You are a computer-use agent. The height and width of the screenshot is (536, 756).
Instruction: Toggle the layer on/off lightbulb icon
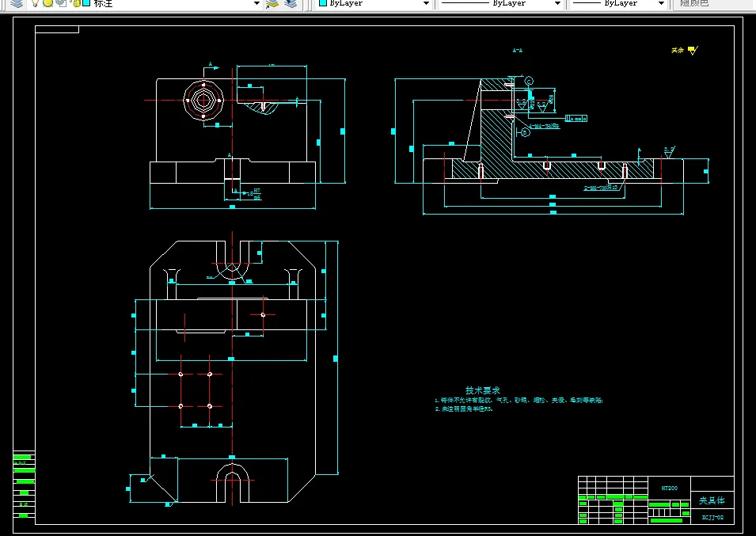tap(35, 3)
